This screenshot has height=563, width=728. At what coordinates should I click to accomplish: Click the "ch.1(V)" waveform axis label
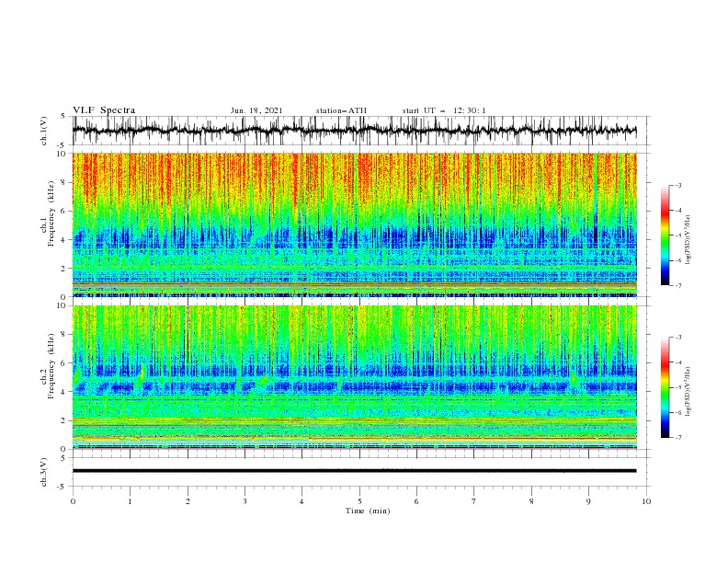coord(44,131)
